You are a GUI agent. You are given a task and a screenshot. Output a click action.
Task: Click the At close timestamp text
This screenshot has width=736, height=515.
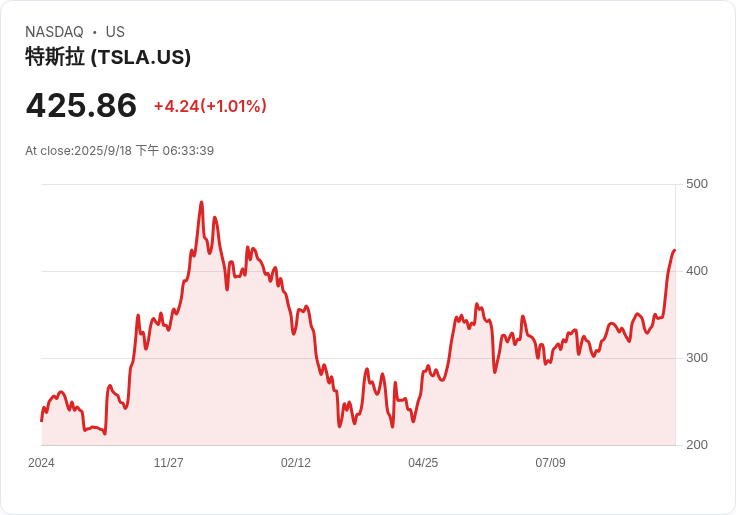pos(119,151)
